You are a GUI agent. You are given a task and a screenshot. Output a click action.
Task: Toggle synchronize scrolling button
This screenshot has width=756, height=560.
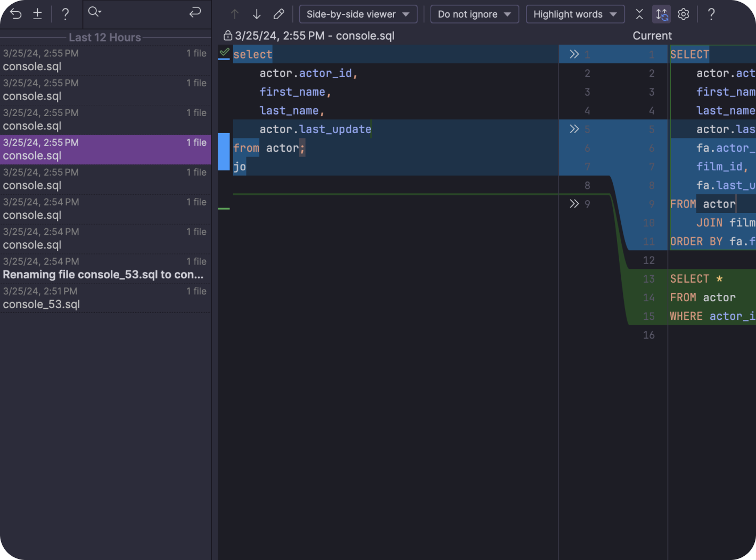661,14
